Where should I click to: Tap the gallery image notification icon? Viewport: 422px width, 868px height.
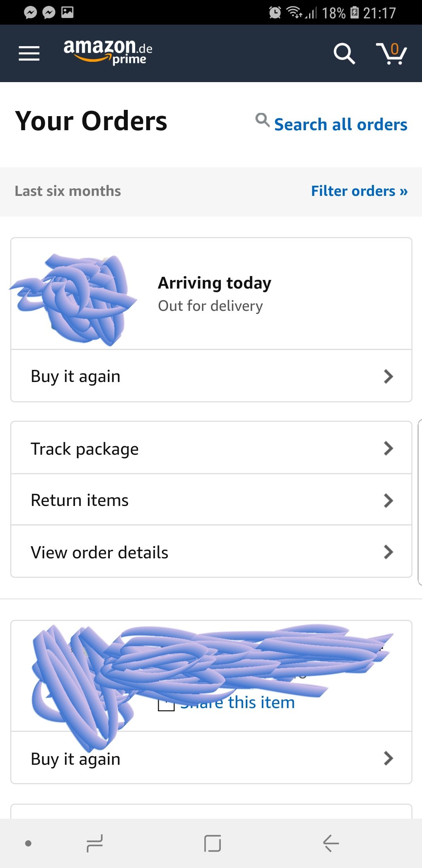pos(67,13)
